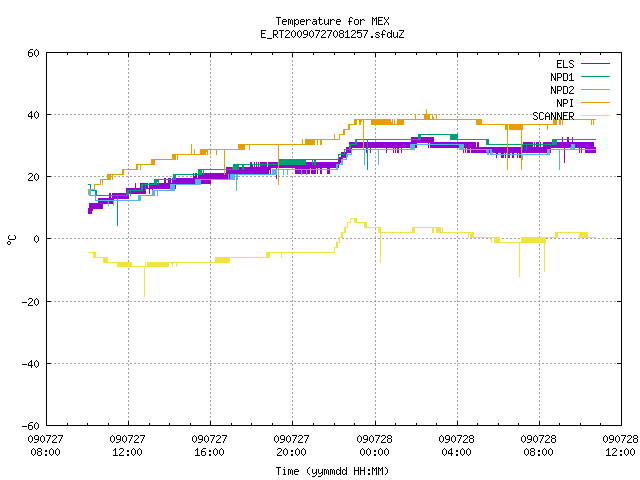Click the x-axis label 090728 00:00
Screen dimensions: 640x480
click(x=374, y=446)
